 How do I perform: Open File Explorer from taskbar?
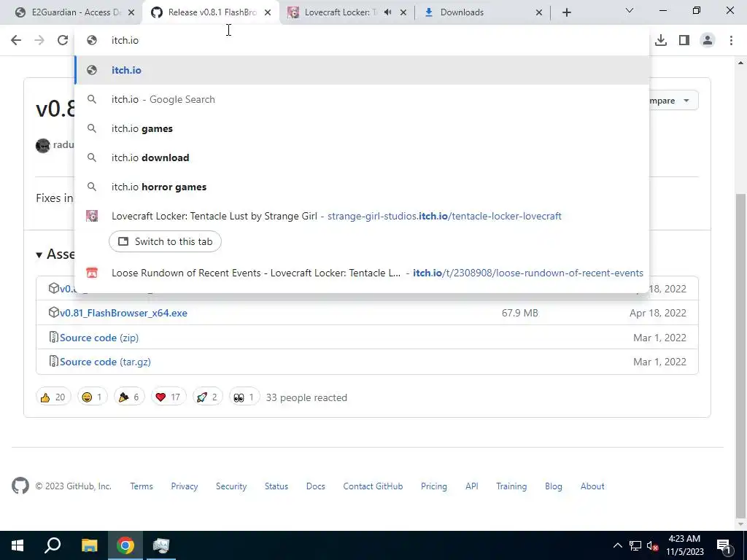tap(89, 545)
